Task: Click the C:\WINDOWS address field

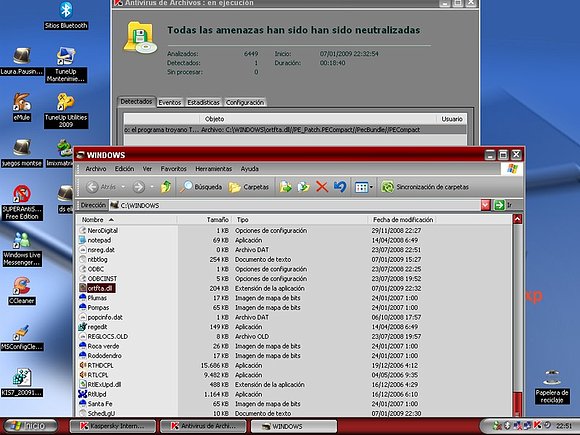Action: pos(295,205)
